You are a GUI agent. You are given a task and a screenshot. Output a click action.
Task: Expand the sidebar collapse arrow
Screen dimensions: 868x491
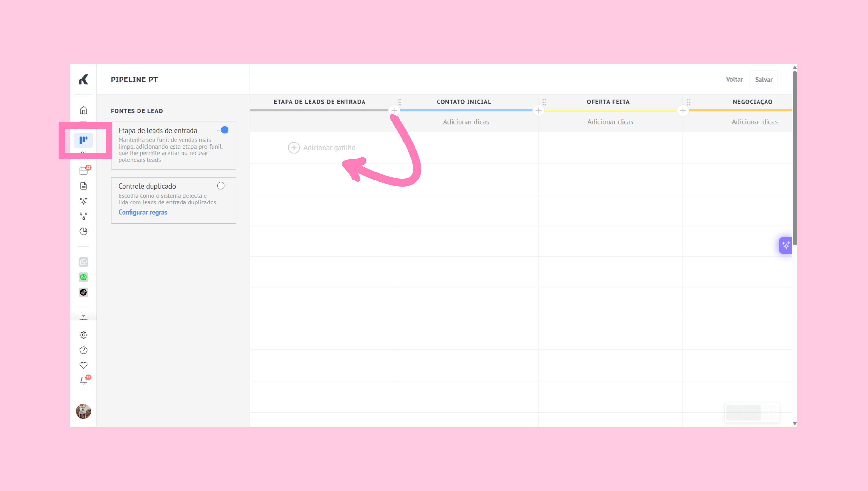(83, 316)
